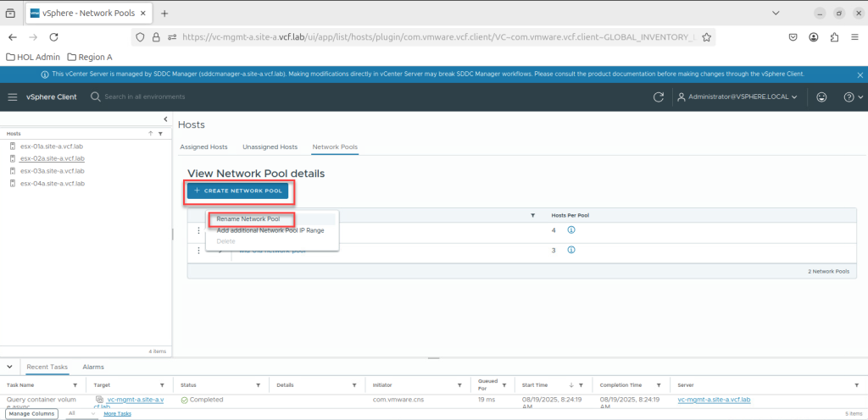Filter the Status column
This screenshot has height=420, width=868.
click(x=258, y=384)
